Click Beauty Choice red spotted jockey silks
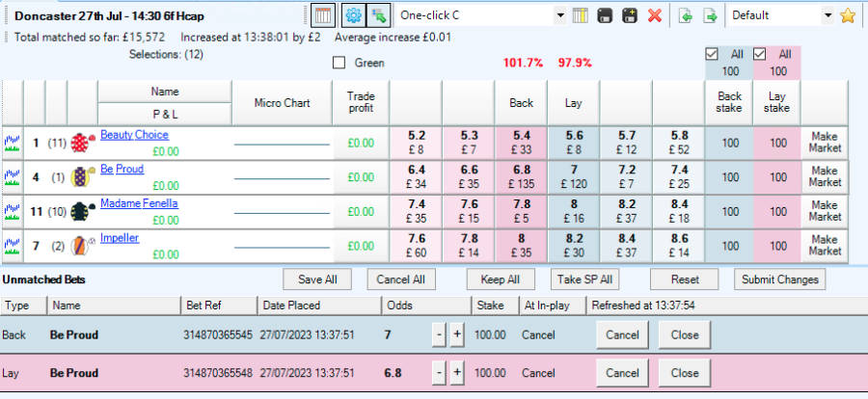868x399 pixels. [x=83, y=143]
